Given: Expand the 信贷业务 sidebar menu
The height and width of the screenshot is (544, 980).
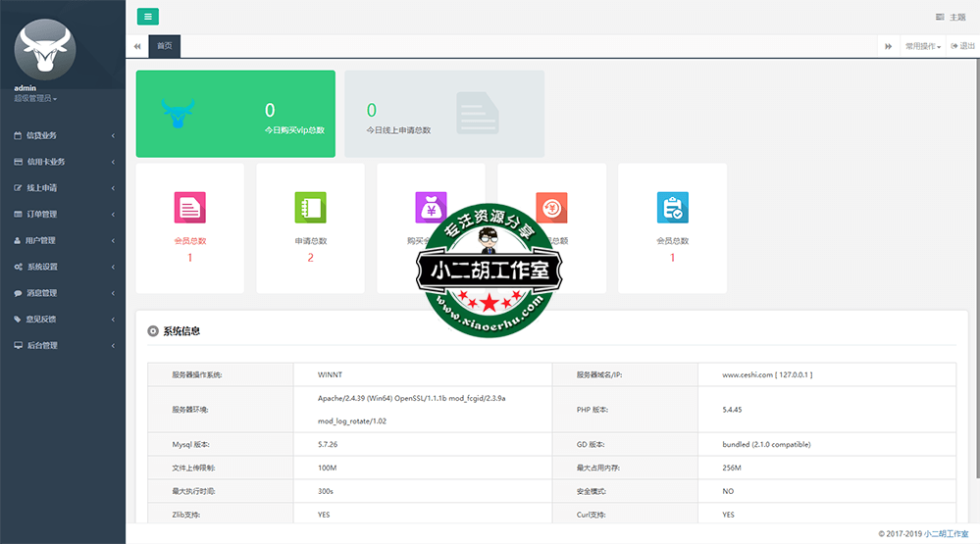Looking at the screenshot, I should [62, 135].
